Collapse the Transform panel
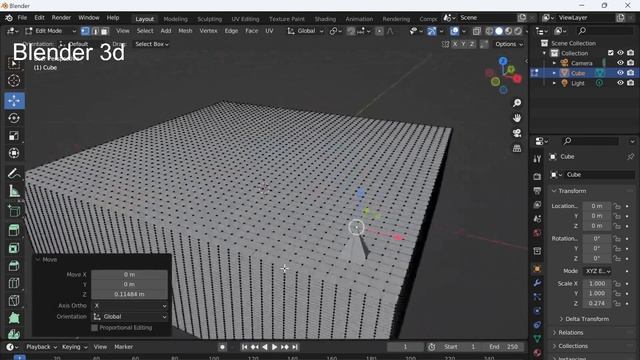This screenshot has width=640, height=360. [x=572, y=191]
